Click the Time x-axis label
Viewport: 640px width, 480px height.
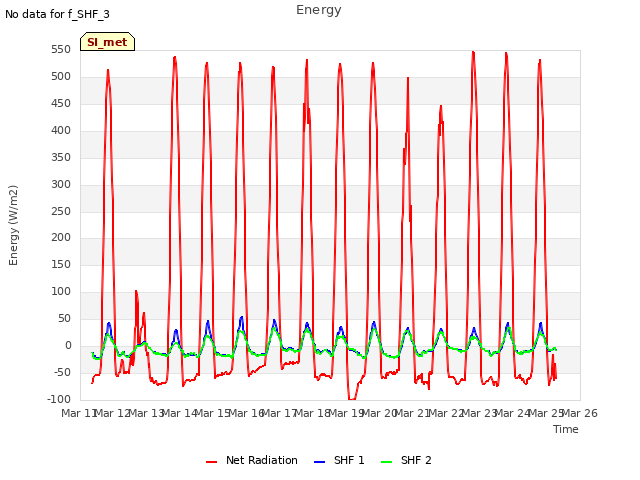[566, 429]
